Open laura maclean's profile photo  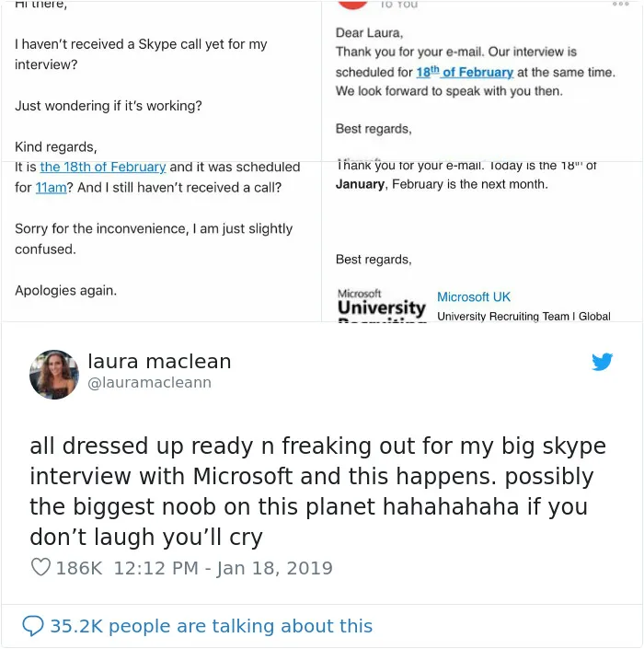(54, 375)
